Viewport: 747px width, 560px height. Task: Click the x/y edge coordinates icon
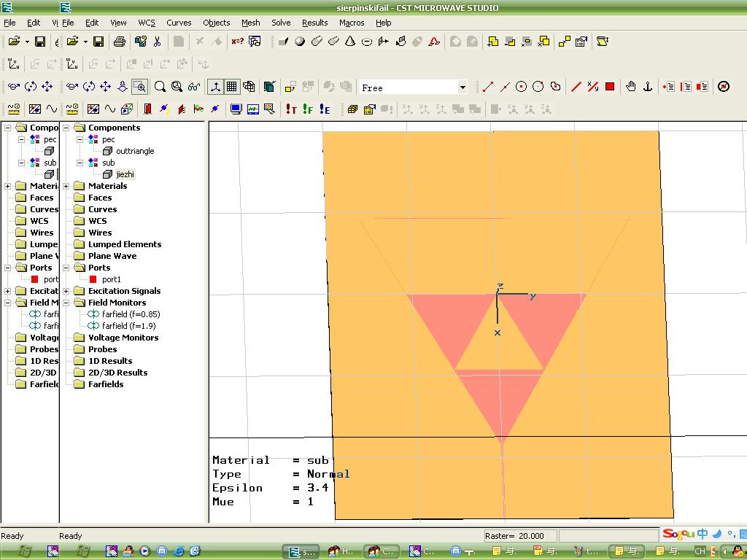click(x=593, y=87)
